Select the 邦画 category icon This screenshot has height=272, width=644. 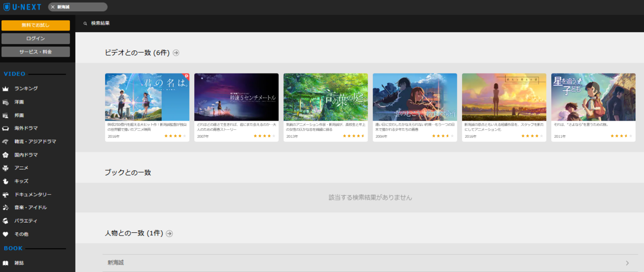coord(5,115)
